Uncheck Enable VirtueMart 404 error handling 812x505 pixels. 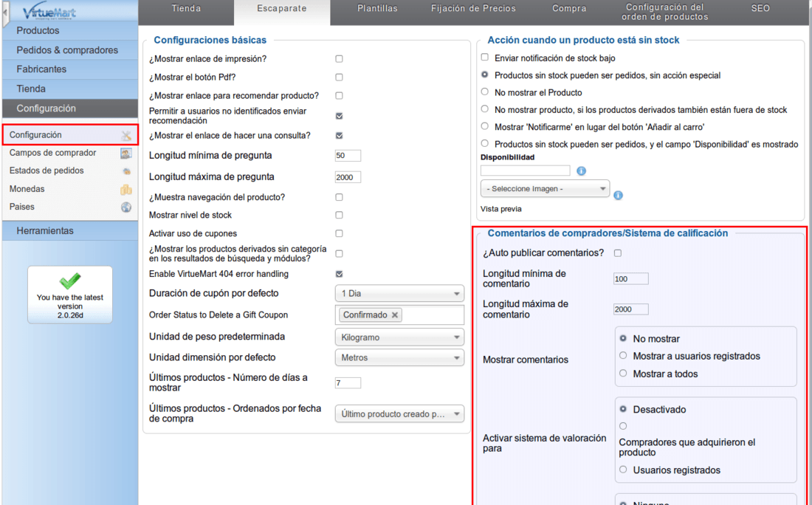click(340, 274)
